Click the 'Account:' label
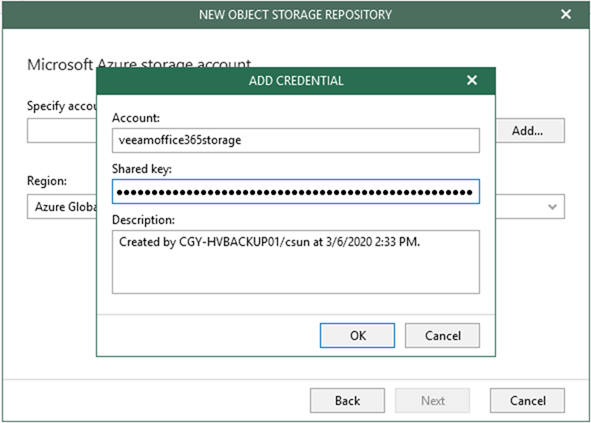591x423 pixels. [136, 118]
